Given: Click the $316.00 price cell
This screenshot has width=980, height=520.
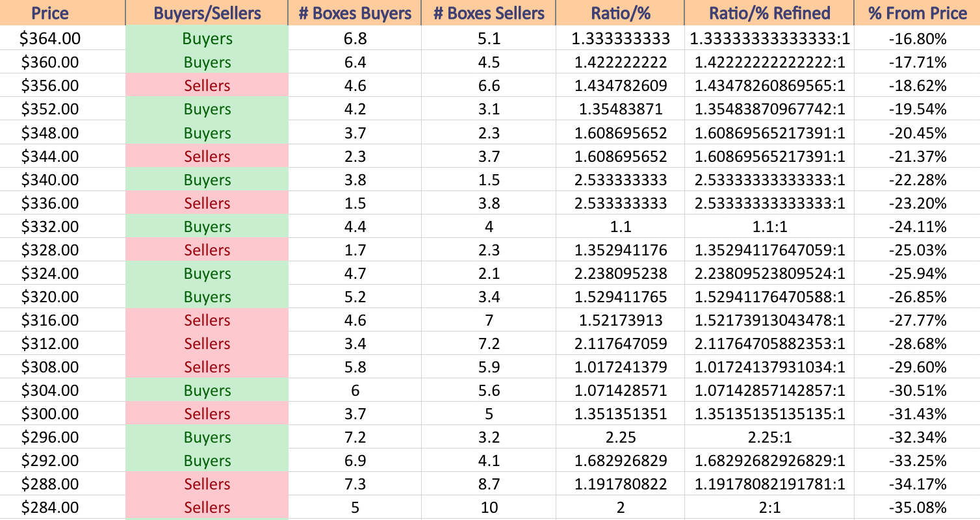Looking at the screenshot, I should coord(62,320).
